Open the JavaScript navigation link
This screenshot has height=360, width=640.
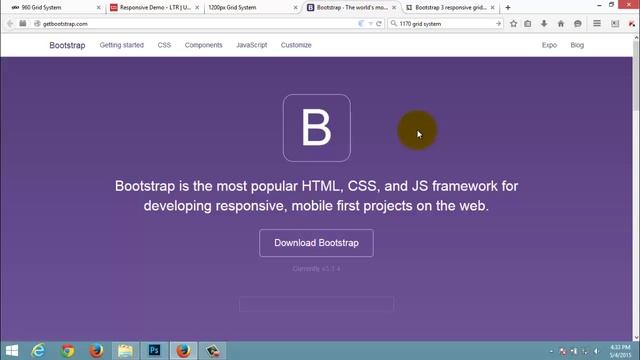click(x=251, y=45)
